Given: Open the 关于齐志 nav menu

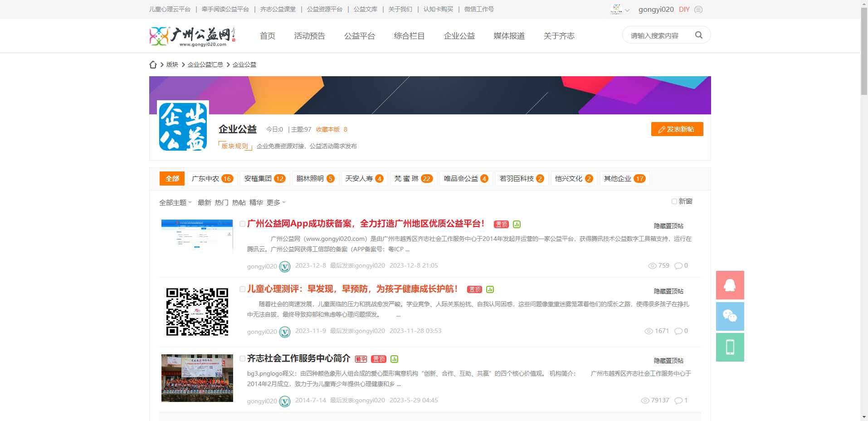Looking at the screenshot, I should pyautogui.click(x=559, y=36).
